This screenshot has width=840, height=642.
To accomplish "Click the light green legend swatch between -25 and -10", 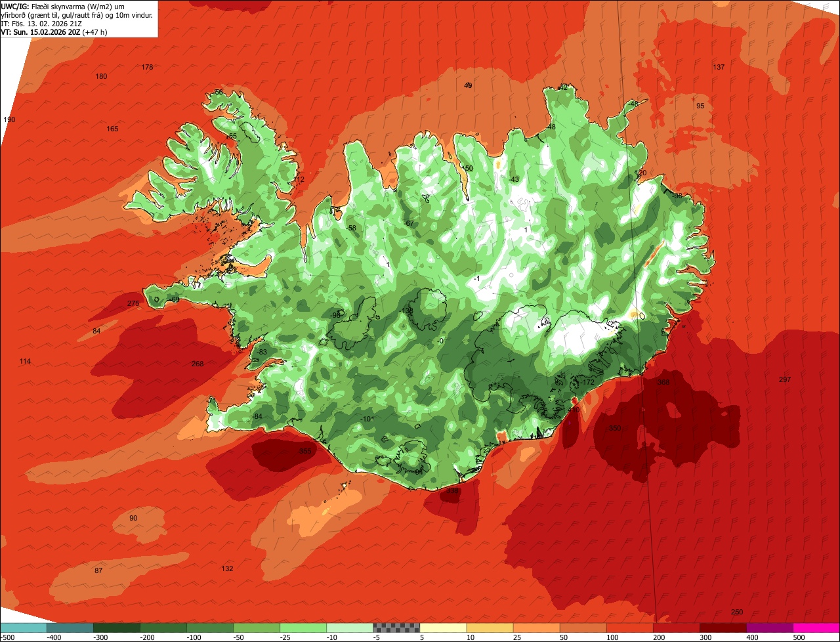I will tap(303, 628).
